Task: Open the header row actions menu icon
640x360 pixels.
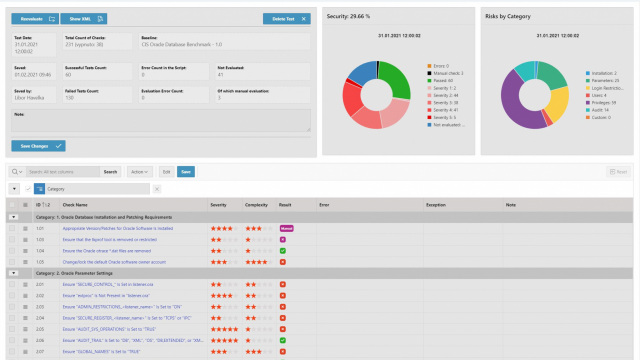Action: point(25,205)
